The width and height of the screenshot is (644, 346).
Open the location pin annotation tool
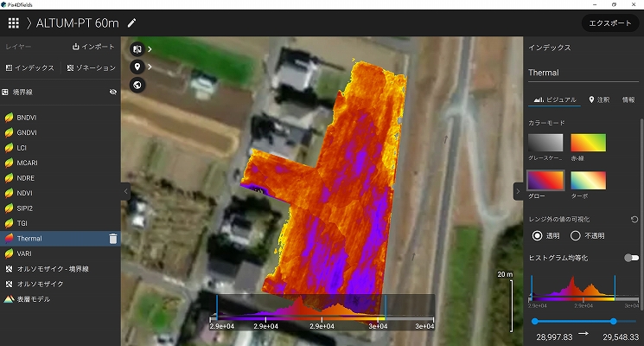coord(137,67)
